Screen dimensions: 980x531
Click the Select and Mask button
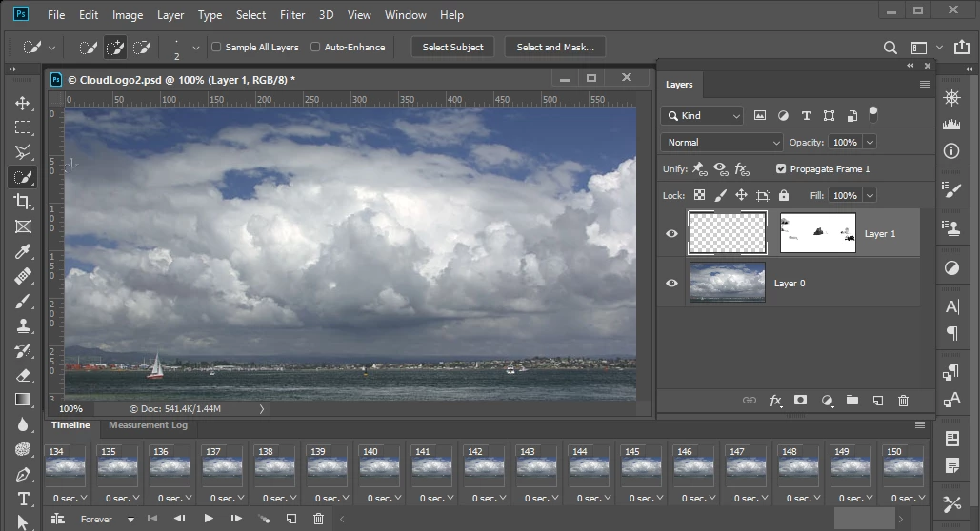click(x=554, y=47)
